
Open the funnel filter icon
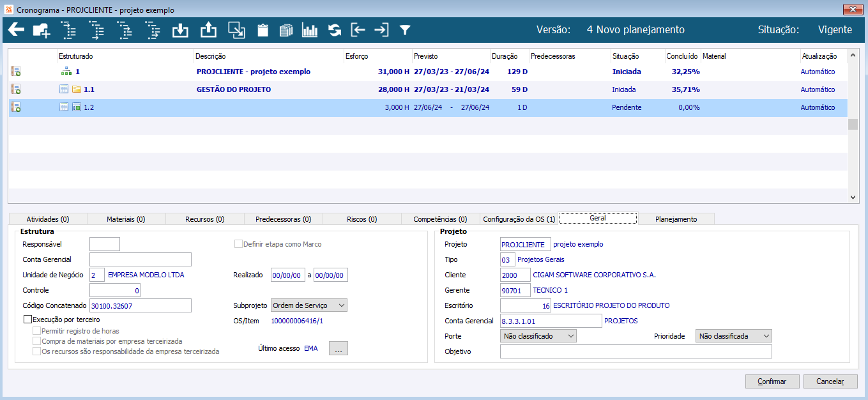tap(405, 30)
